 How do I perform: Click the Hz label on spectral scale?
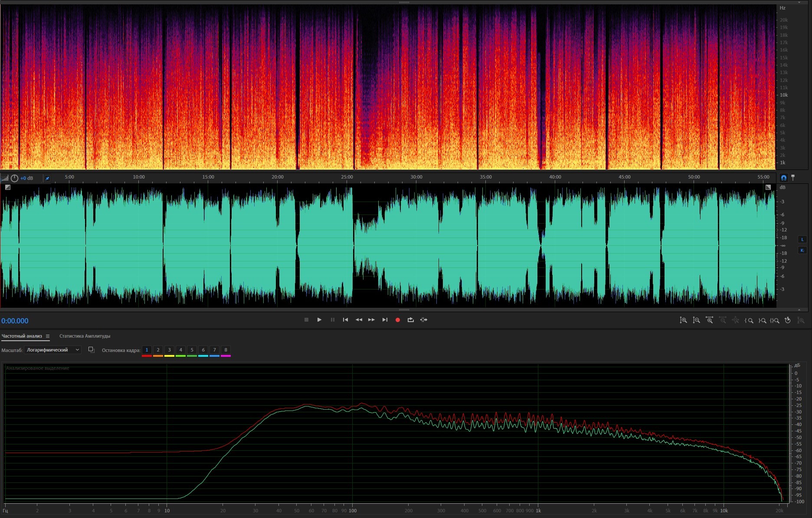(783, 8)
